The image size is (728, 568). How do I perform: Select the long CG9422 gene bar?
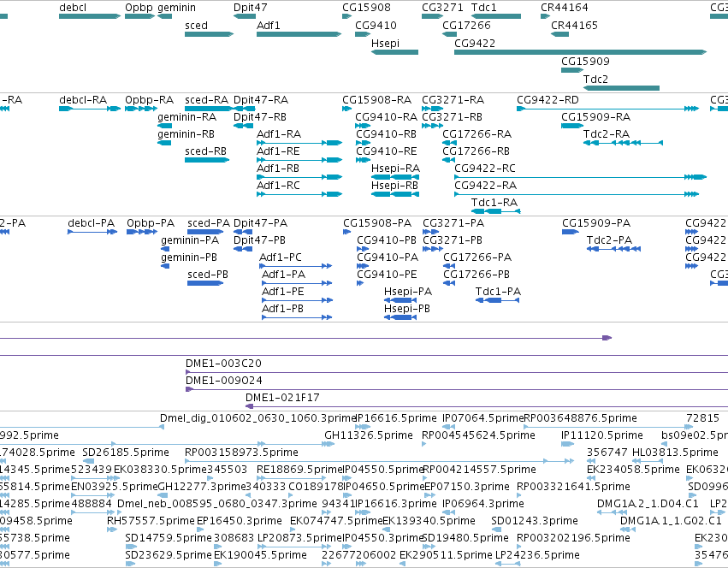(x=580, y=52)
